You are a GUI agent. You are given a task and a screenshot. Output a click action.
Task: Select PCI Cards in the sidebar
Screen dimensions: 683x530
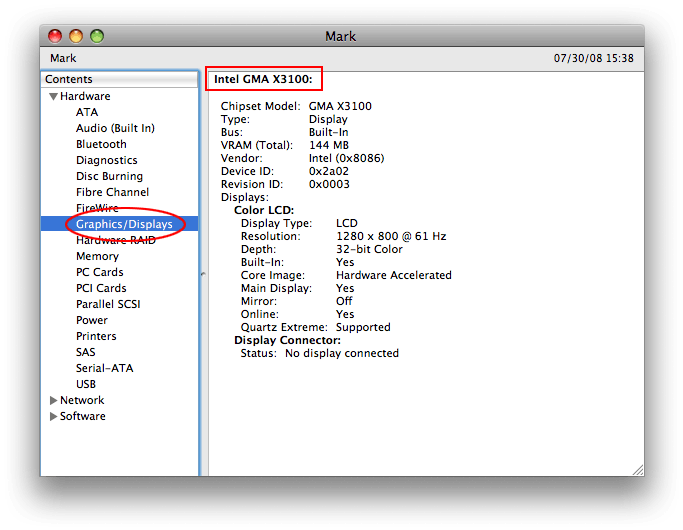click(x=101, y=288)
